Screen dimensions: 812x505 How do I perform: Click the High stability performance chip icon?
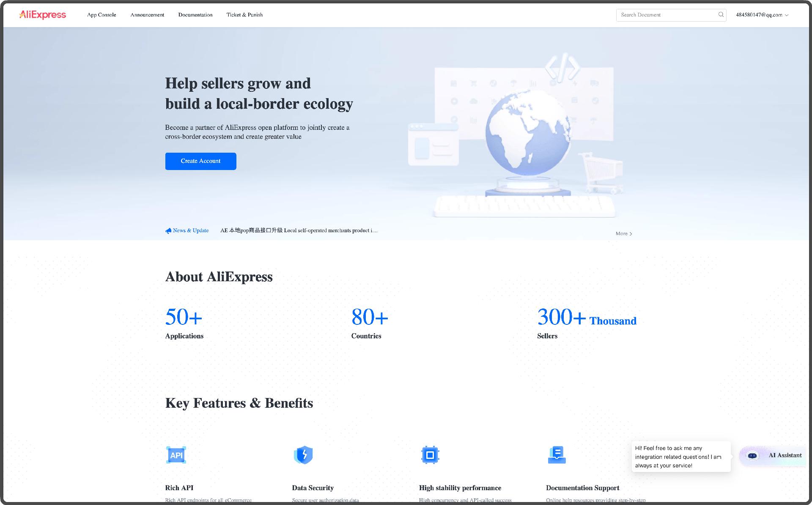tap(430, 455)
